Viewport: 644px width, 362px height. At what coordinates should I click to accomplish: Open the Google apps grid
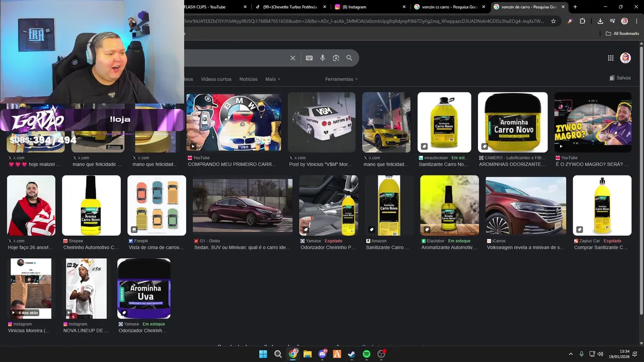(611, 58)
